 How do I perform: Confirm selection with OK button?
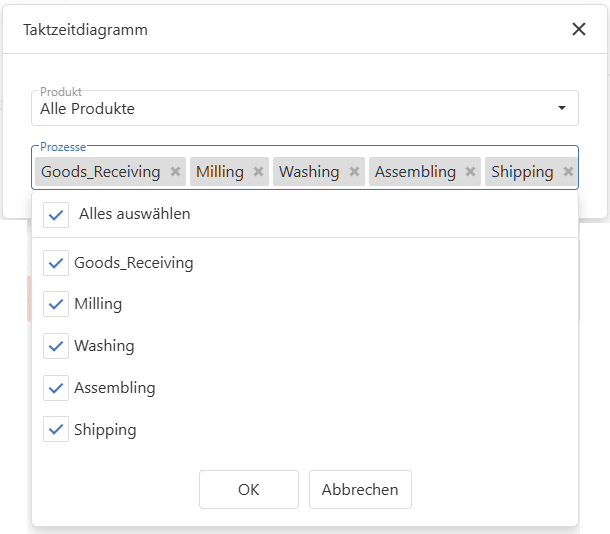249,489
